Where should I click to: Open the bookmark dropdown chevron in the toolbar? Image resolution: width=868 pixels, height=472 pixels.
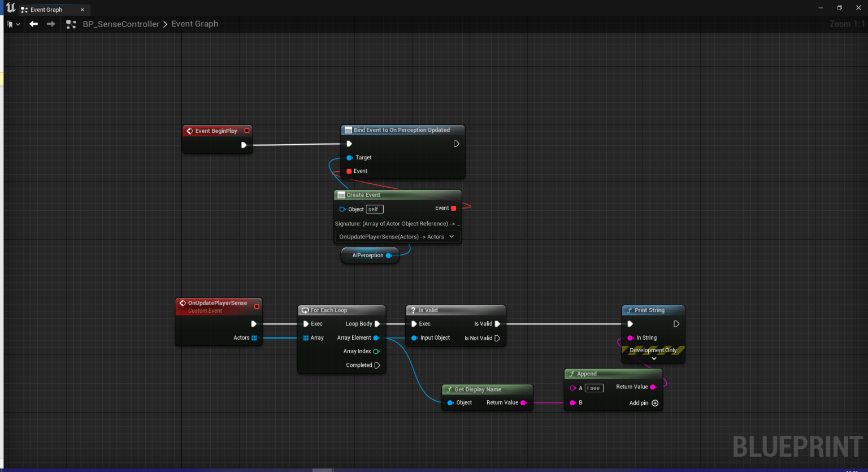[x=19, y=24]
